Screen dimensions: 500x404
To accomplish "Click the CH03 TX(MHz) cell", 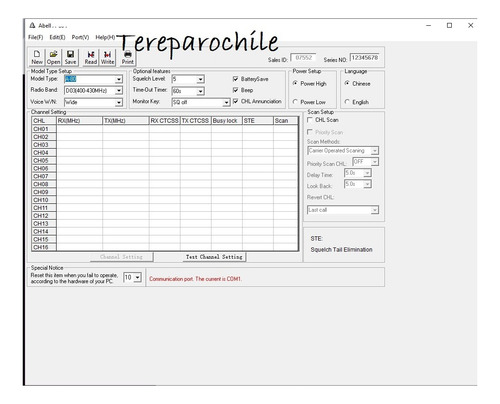I will pyautogui.click(x=126, y=145).
